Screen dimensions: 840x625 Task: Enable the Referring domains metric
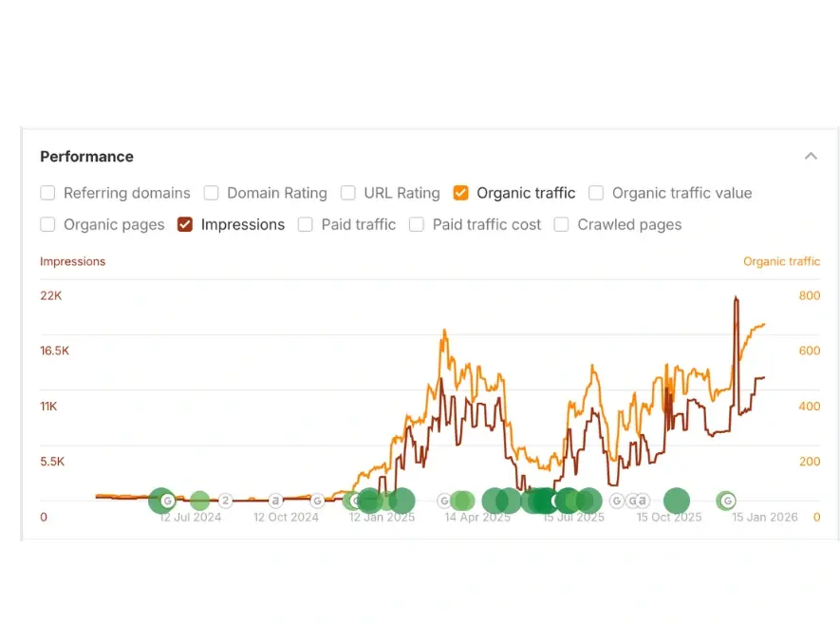pos(47,193)
